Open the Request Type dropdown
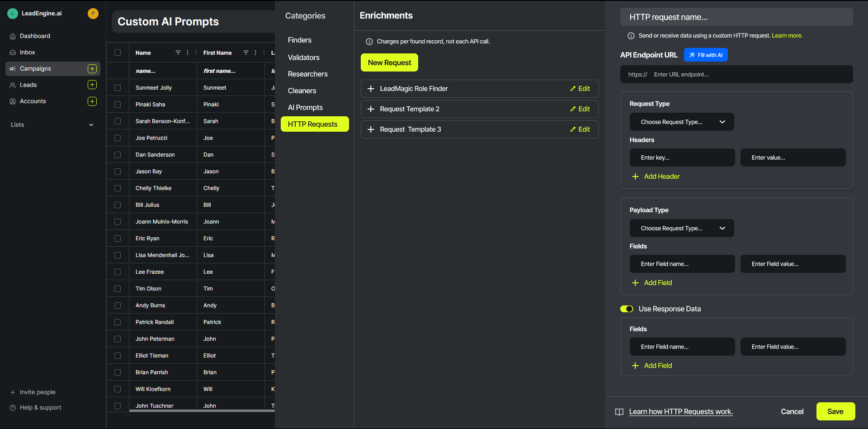Viewport: 868px width, 429px height. pyautogui.click(x=682, y=122)
